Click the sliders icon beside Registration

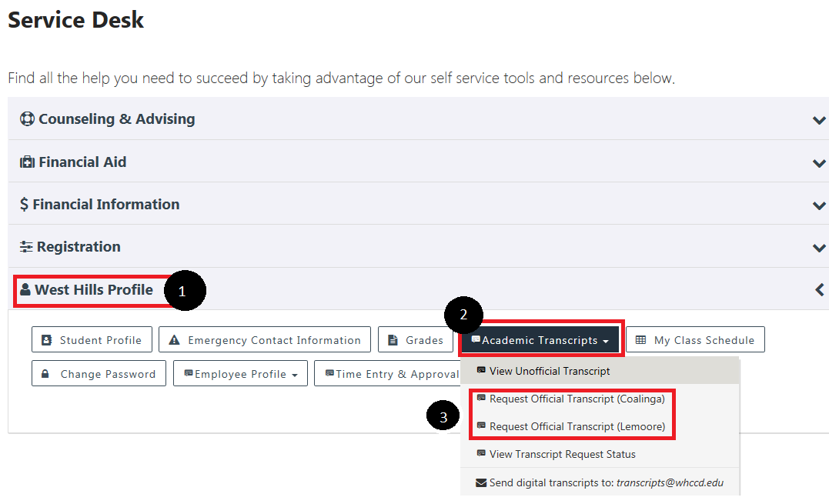coord(26,247)
